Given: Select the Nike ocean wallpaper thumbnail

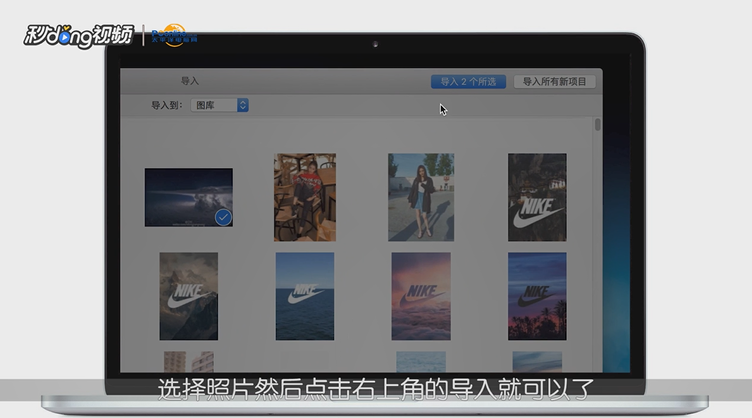Looking at the screenshot, I should pos(305,296).
